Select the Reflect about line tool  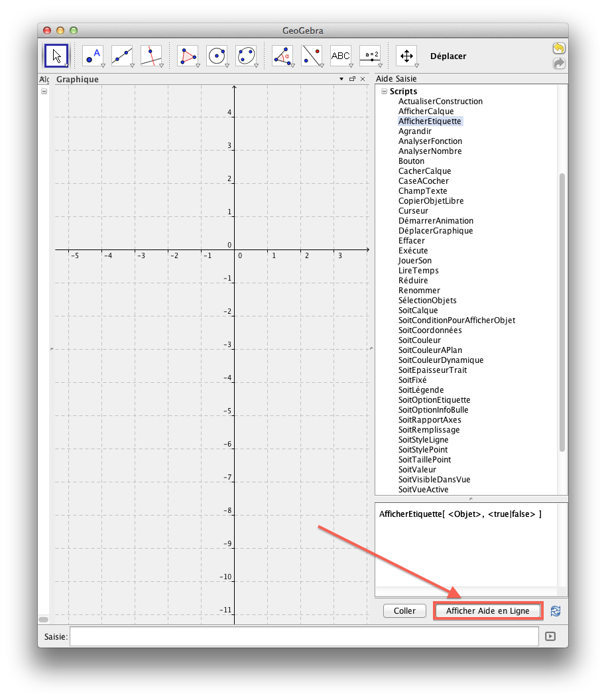click(312, 56)
